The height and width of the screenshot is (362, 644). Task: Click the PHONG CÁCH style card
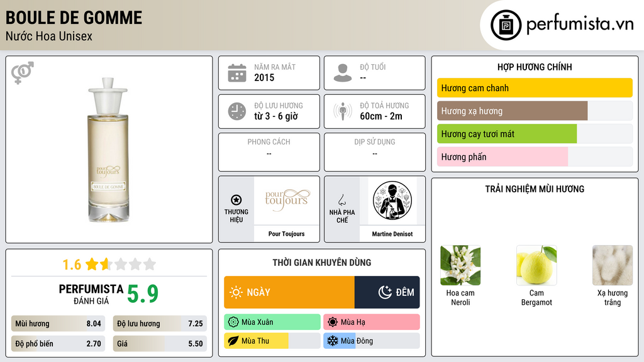click(269, 152)
